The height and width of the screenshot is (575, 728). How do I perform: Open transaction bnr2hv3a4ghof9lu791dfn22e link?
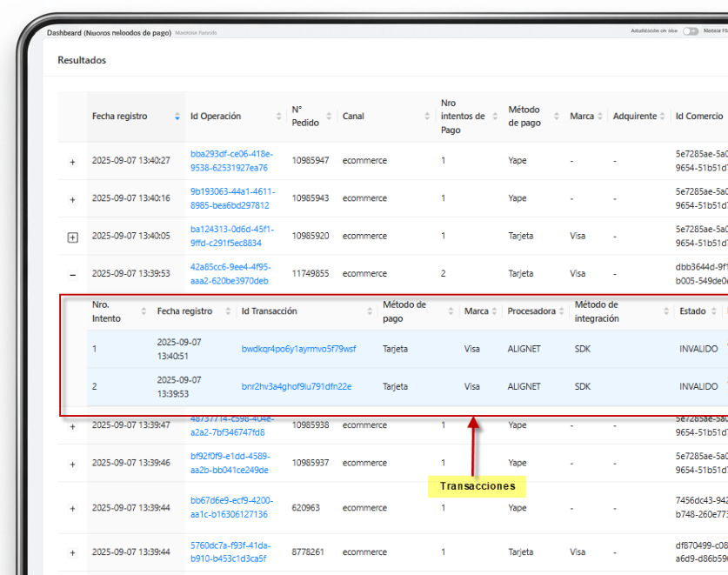point(297,386)
